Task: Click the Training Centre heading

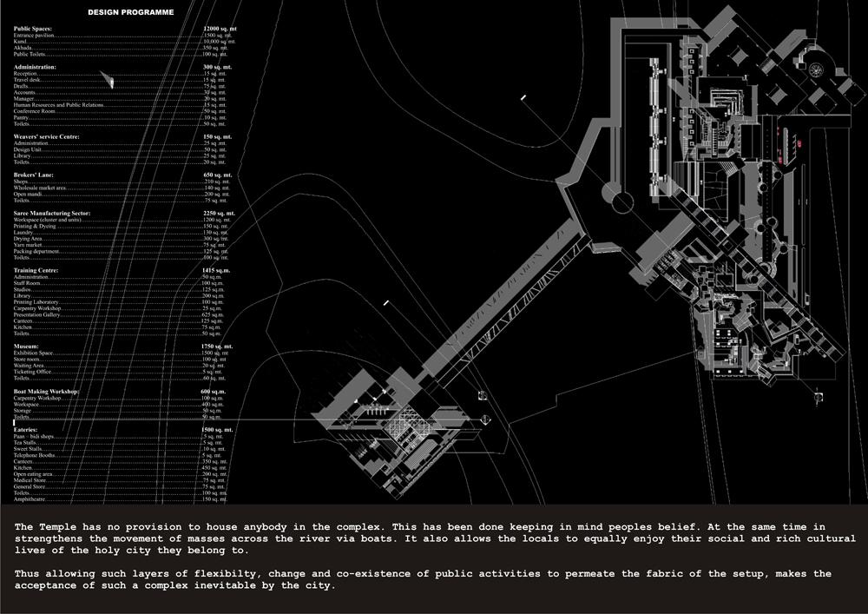Action: [36, 270]
